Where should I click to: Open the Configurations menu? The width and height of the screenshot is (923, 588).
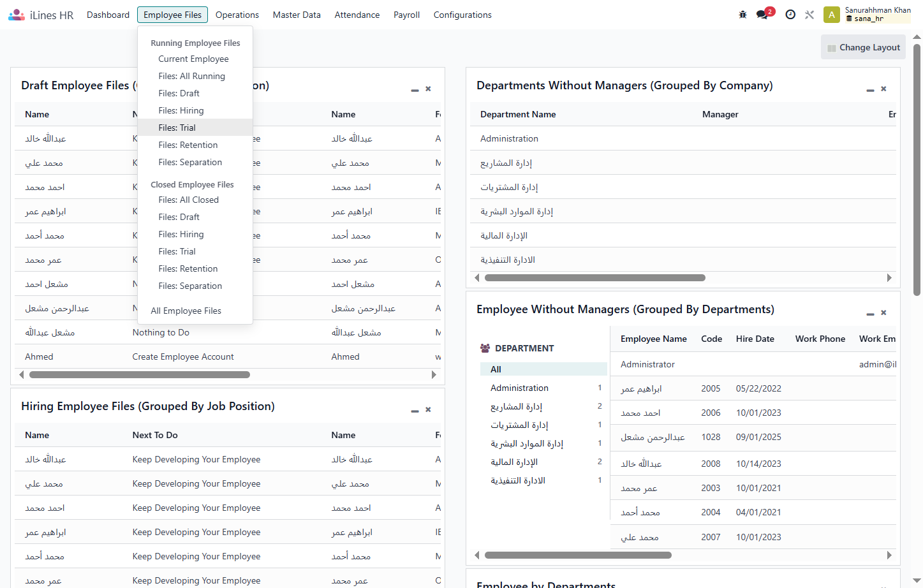pos(462,15)
